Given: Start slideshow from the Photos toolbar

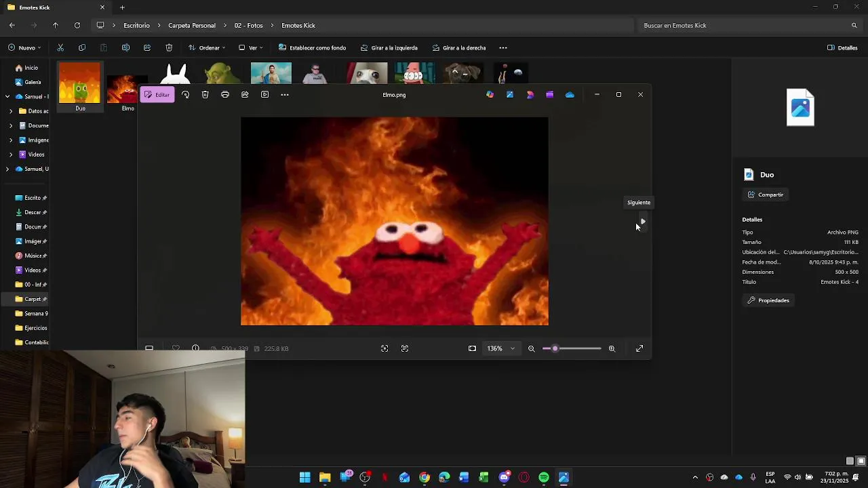Looking at the screenshot, I should 264,95.
